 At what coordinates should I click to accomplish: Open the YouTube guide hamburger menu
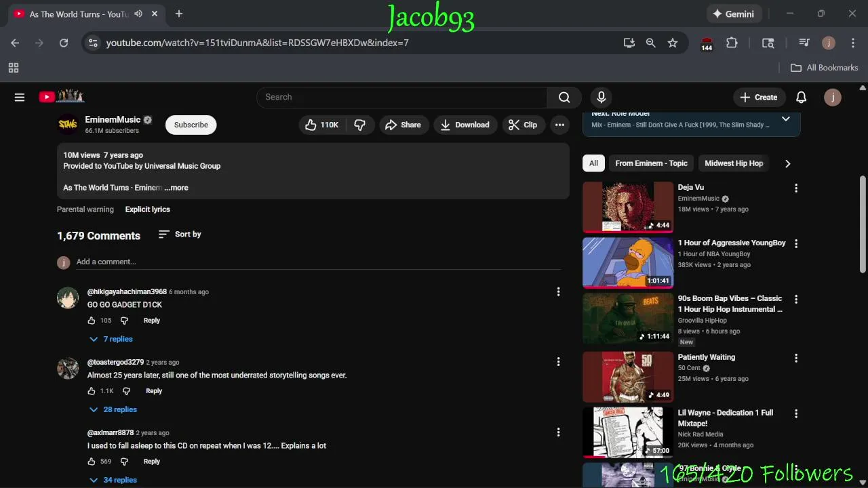tap(20, 97)
